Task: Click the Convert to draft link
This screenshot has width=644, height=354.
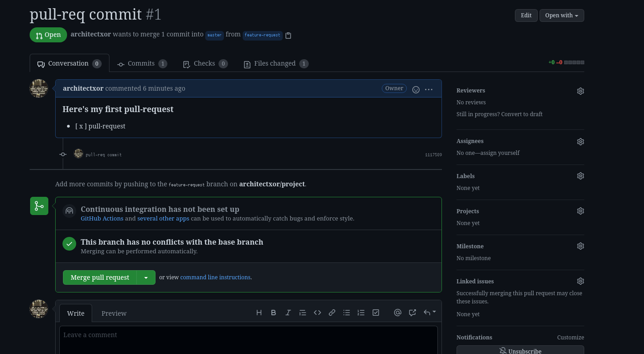Action: [522, 114]
